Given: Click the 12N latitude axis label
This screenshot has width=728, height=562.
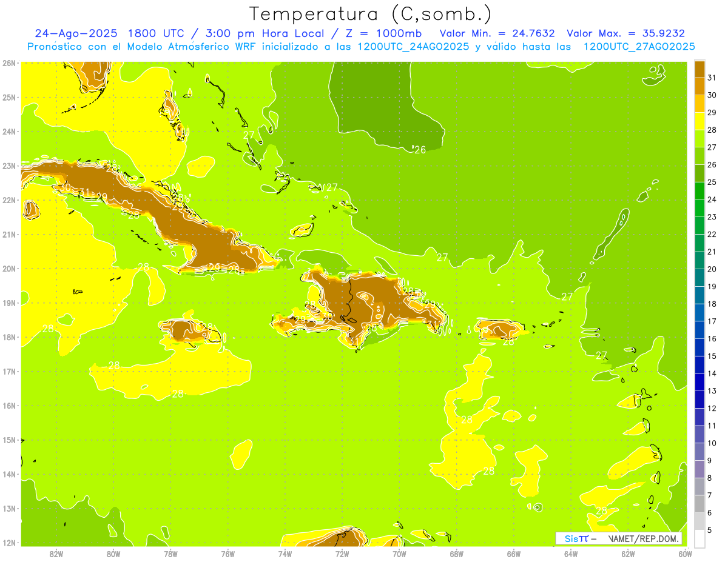Looking at the screenshot, I should coord(9,543).
